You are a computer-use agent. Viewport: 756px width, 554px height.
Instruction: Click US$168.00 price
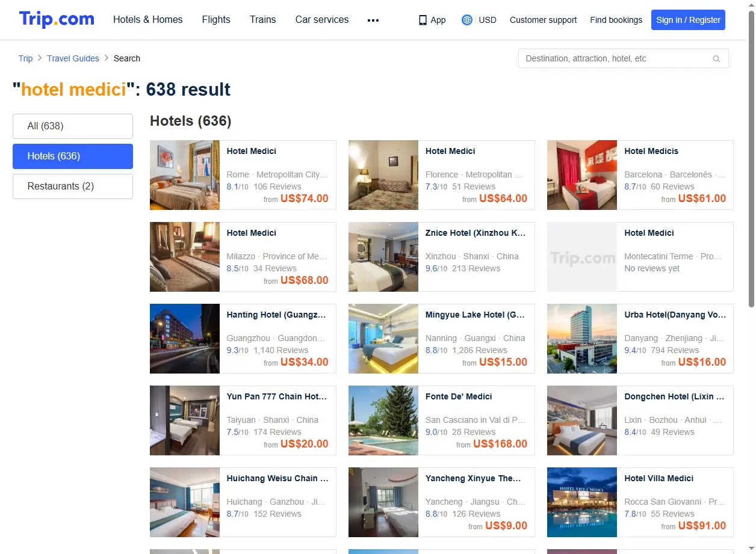tap(500, 444)
